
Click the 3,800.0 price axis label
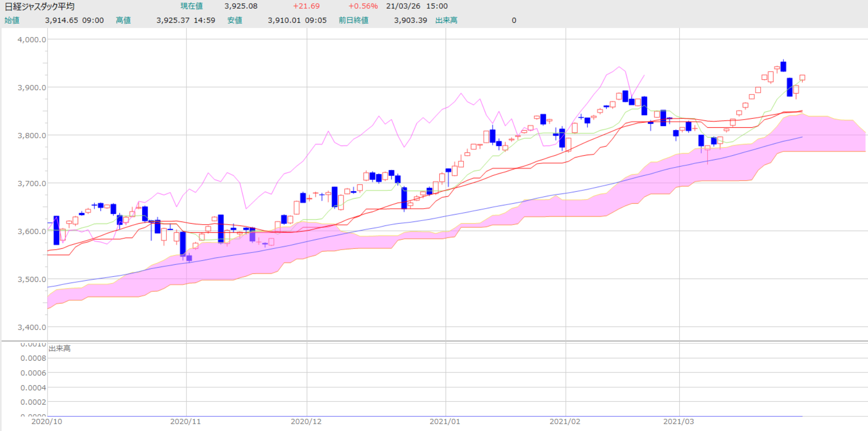[32, 136]
